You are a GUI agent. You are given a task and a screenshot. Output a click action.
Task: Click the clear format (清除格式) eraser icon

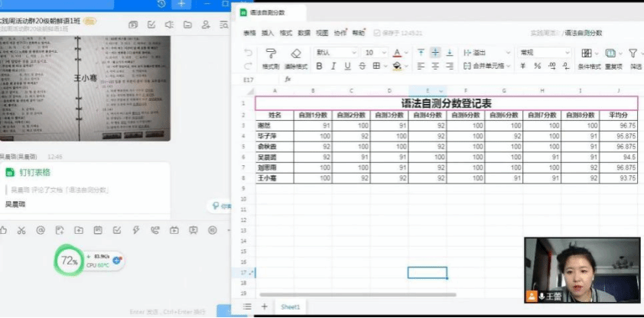coord(296,53)
